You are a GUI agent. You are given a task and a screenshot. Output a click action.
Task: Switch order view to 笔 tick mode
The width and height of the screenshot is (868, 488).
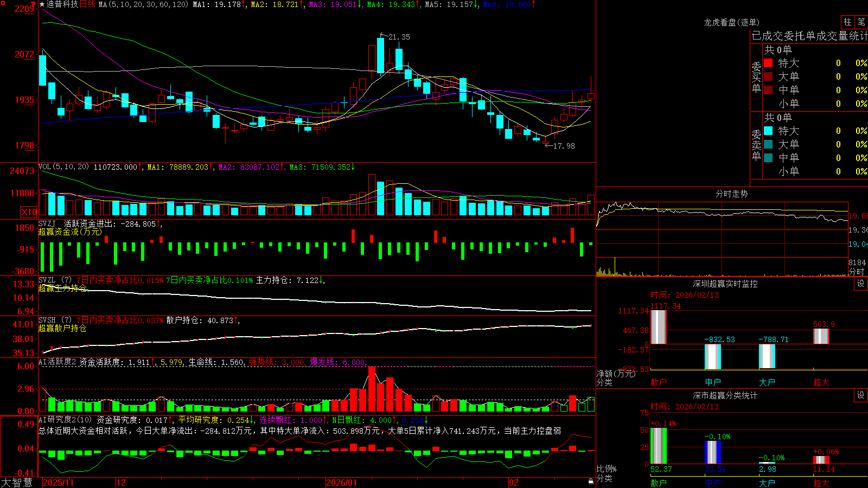pyautogui.click(x=861, y=22)
